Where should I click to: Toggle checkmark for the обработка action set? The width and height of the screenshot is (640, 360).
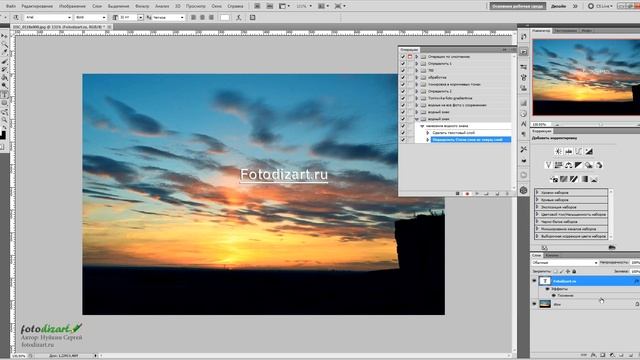403,78
